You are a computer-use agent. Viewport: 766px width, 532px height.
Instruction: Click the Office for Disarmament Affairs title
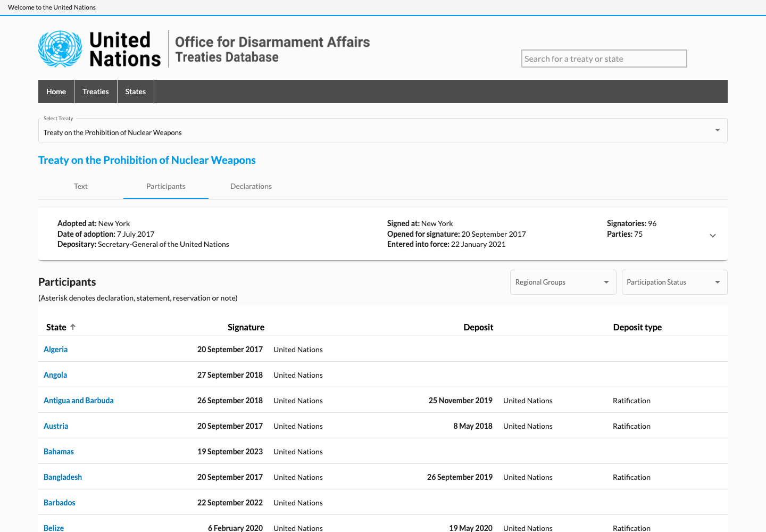tap(272, 42)
